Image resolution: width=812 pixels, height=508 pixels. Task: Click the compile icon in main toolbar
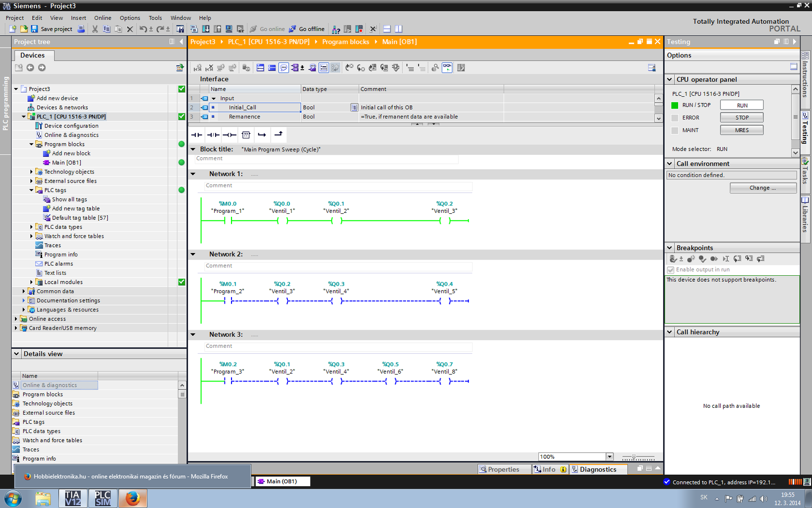[194, 29]
